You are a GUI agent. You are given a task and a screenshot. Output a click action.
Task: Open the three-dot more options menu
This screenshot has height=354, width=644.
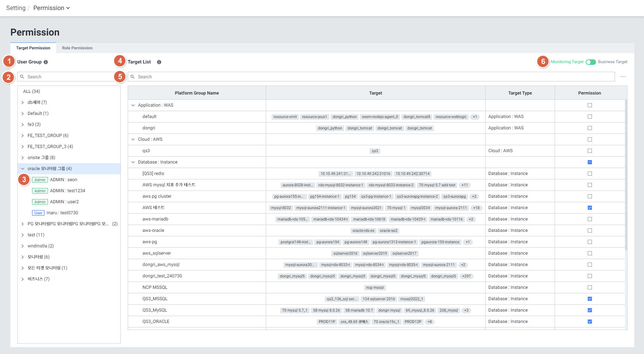623,77
